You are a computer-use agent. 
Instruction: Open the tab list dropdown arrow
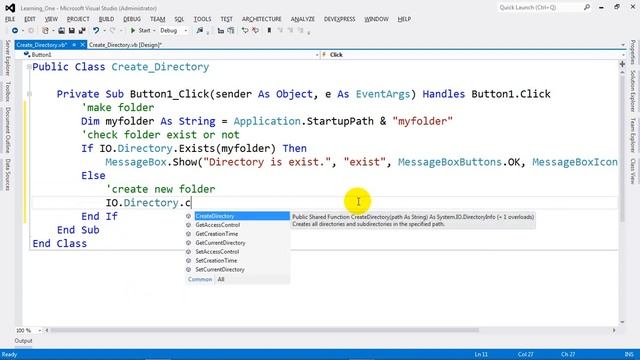click(623, 45)
